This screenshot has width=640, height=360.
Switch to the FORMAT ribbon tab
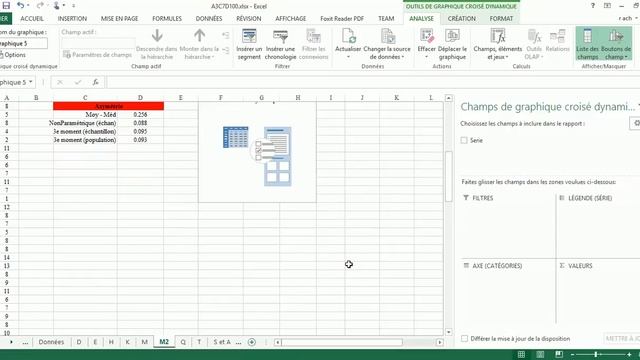[x=501, y=18]
